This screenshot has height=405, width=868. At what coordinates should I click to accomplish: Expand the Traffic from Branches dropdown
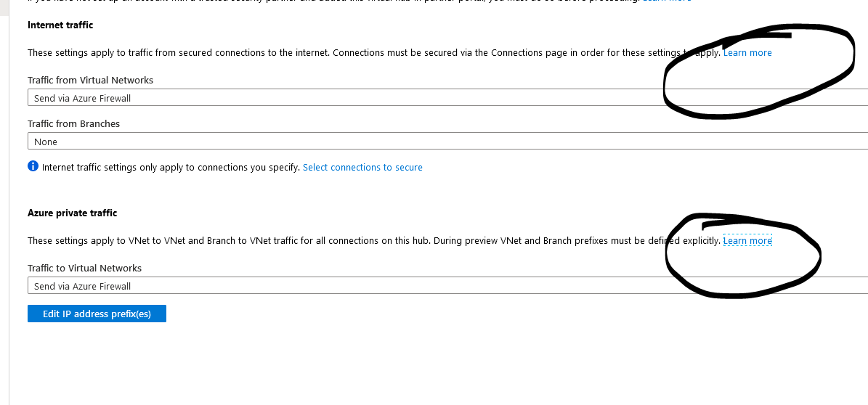click(436, 142)
